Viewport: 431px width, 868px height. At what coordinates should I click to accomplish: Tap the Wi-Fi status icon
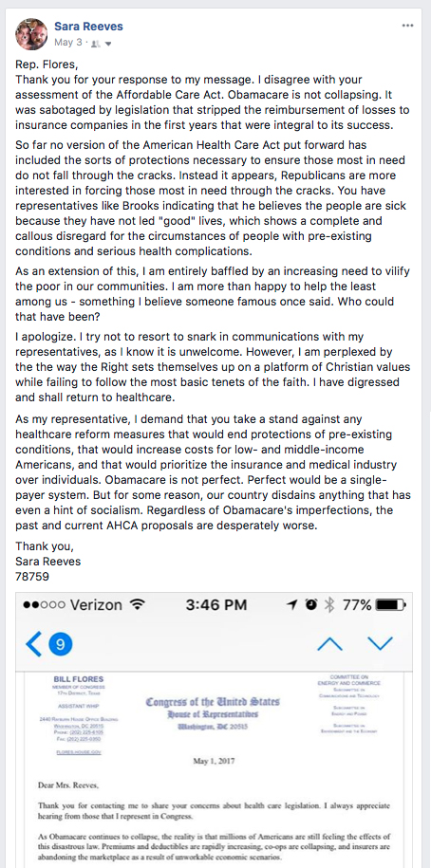point(137,604)
